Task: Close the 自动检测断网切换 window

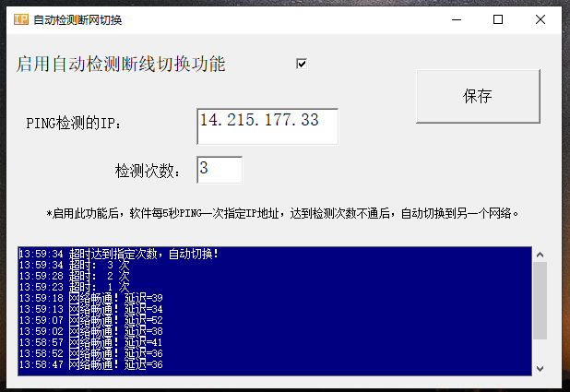Action: [540, 19]
